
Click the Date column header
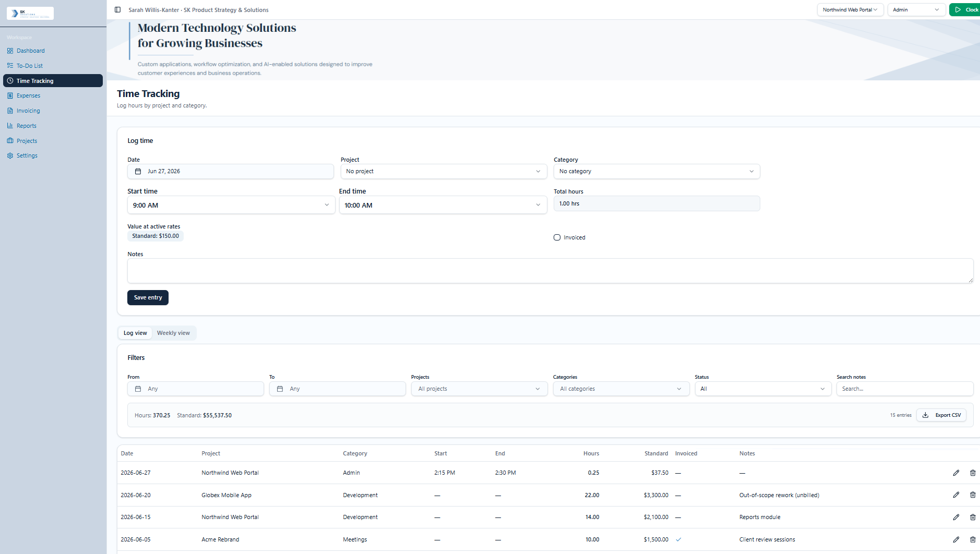coord(127,453)
